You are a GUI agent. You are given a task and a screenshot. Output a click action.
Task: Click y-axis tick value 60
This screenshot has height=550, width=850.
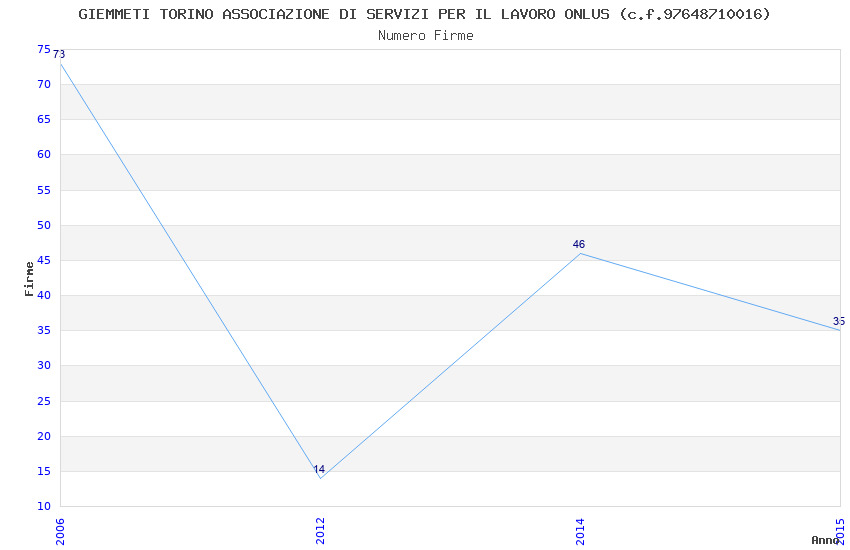click(44, 154)
